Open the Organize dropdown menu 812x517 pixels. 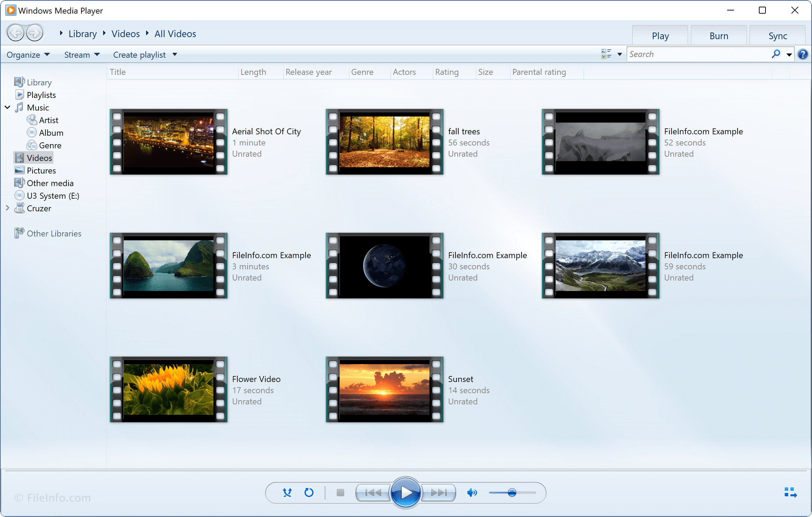pos(27,55)
